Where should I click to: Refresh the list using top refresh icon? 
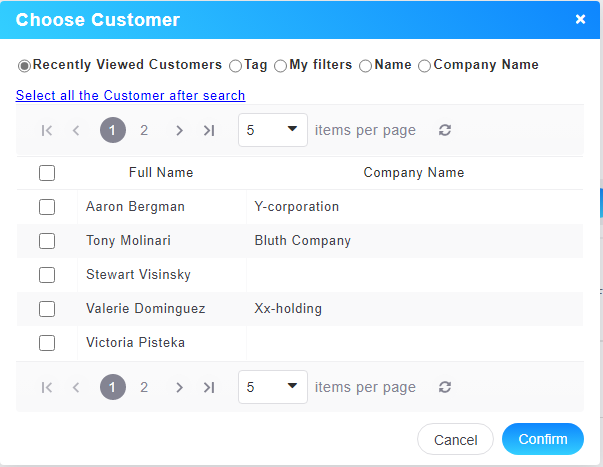445,130
